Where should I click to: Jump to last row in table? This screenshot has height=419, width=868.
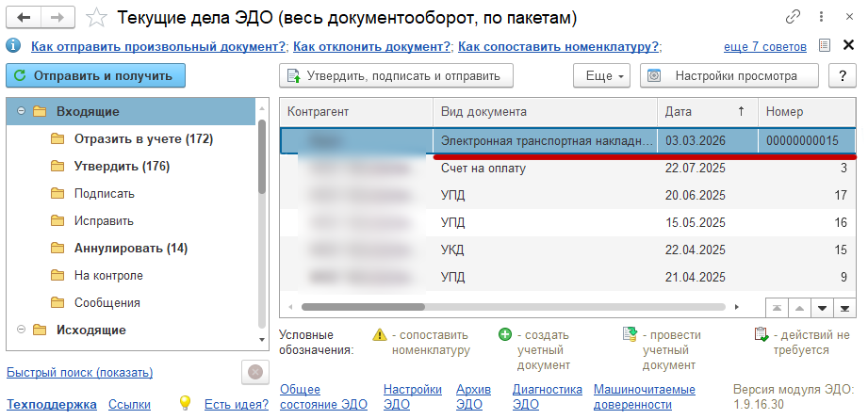click(844, 308)
